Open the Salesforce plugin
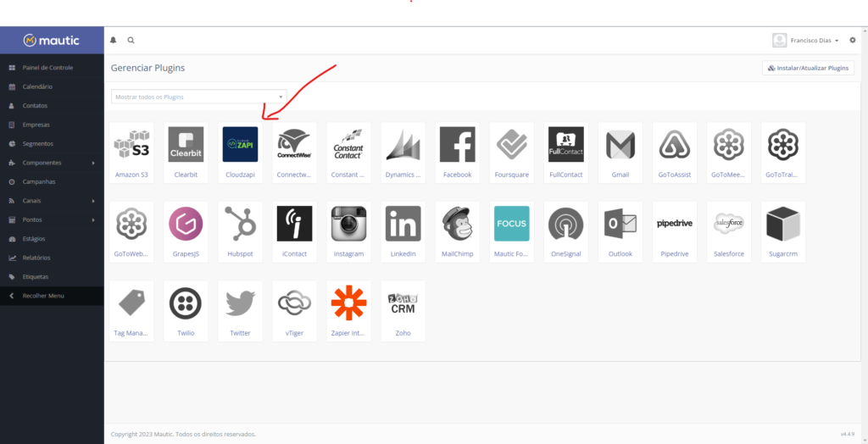 tap(728, 232)
